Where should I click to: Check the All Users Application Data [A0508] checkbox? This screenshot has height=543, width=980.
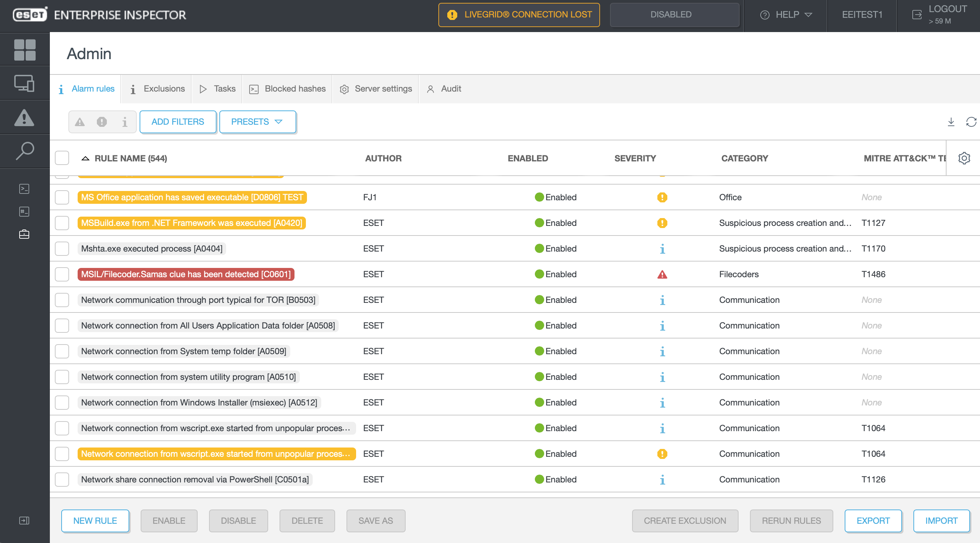tap(62, 326)
